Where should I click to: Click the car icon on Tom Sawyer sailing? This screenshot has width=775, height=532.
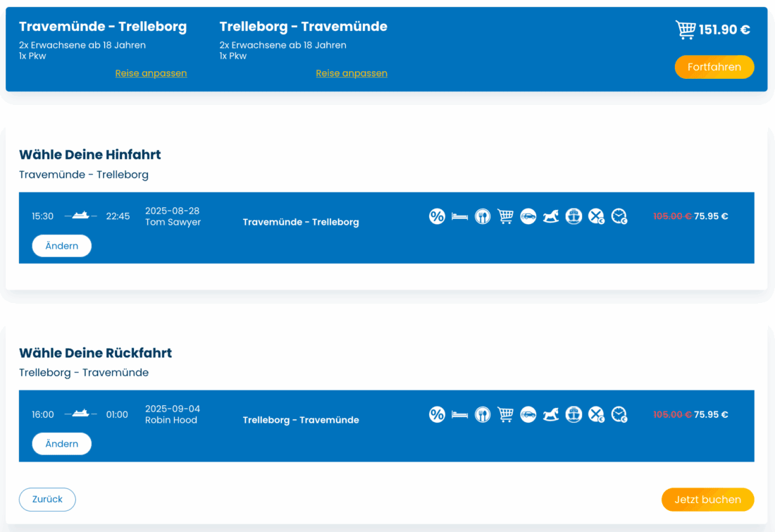[528, 216]
